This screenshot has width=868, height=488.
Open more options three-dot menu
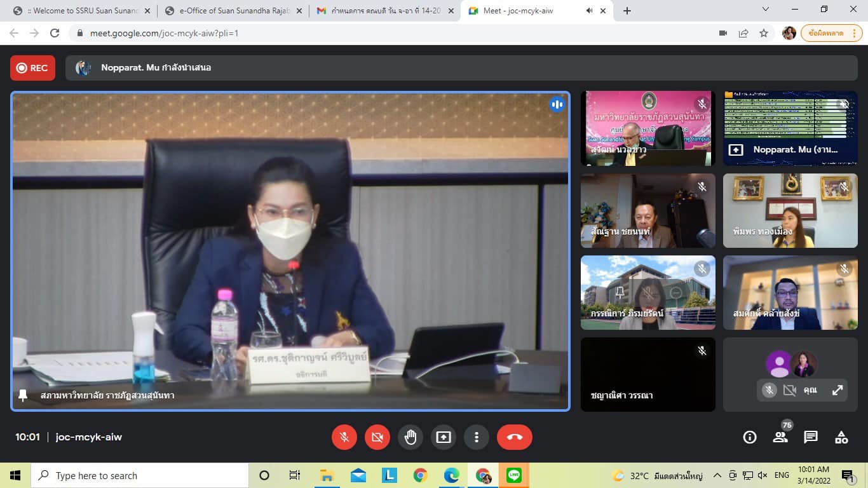coord(477,437)
